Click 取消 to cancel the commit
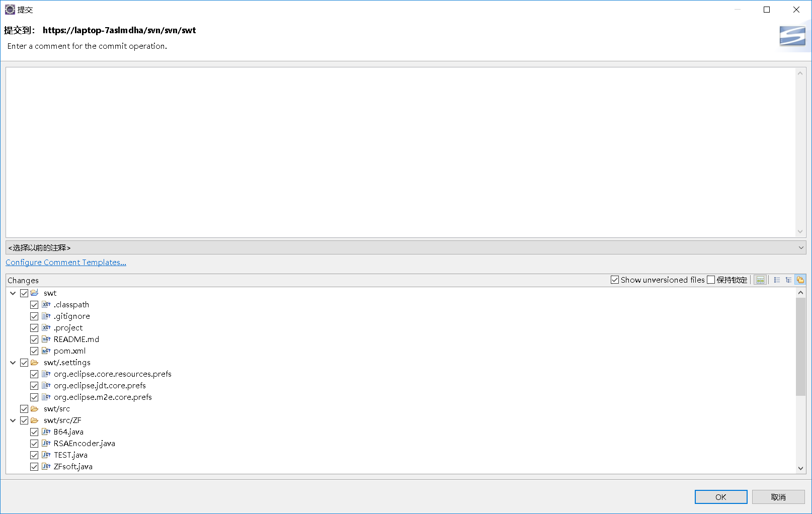Screen dimensions: 812x514 tap(778, 496)
